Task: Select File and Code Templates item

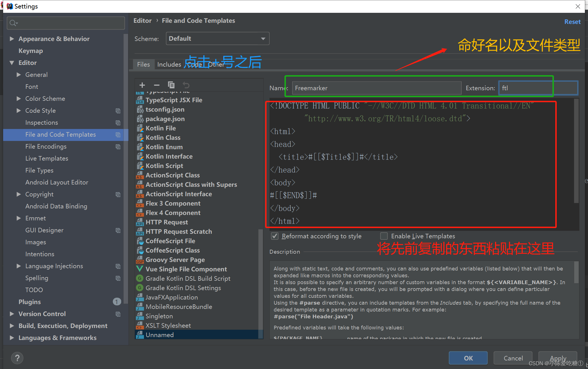Action: click(x=66, y=134)
